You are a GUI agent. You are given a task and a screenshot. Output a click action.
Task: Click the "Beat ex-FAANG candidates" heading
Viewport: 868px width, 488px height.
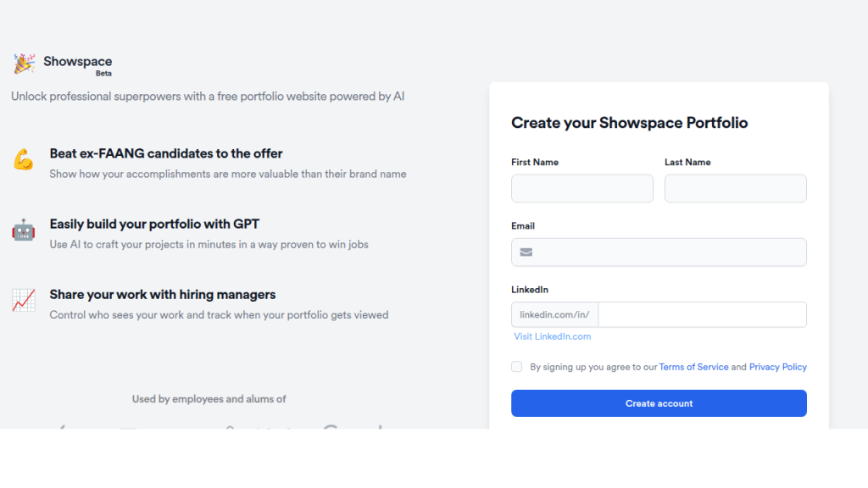point(166,153)
